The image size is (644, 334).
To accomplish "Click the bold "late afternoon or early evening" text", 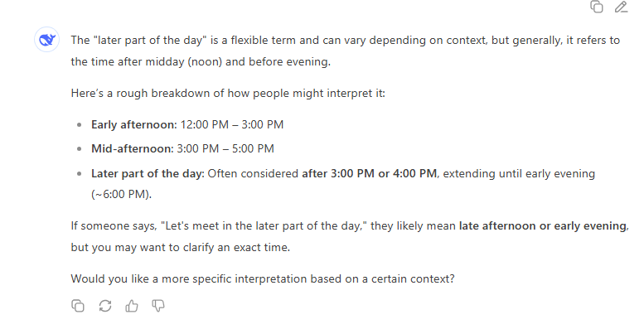I will point(543,225).
